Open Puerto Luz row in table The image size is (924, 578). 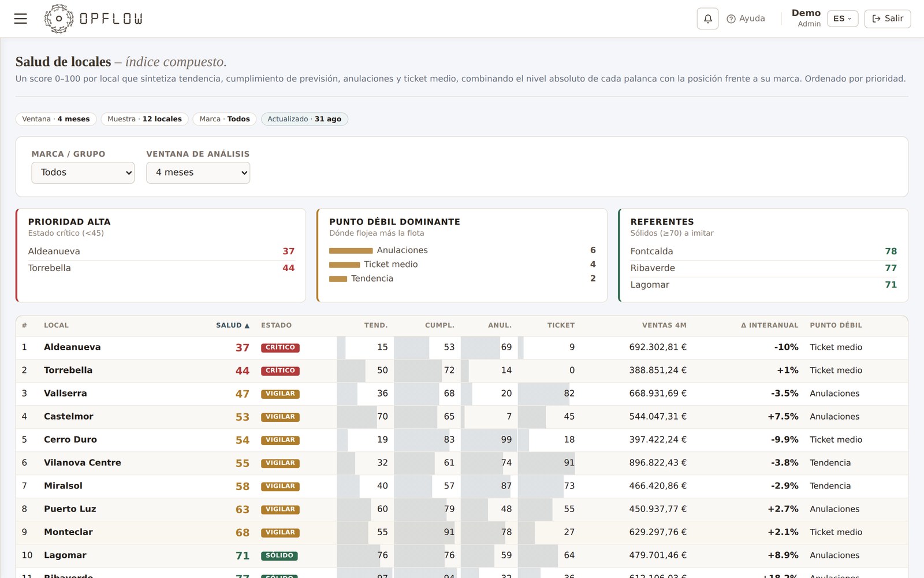pos(462,509)
